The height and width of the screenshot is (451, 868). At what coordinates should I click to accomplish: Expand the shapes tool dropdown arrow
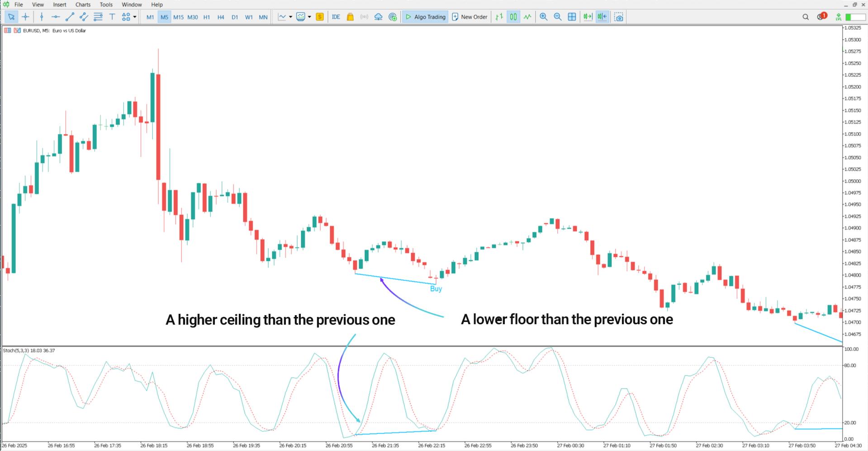pos(135,17)
